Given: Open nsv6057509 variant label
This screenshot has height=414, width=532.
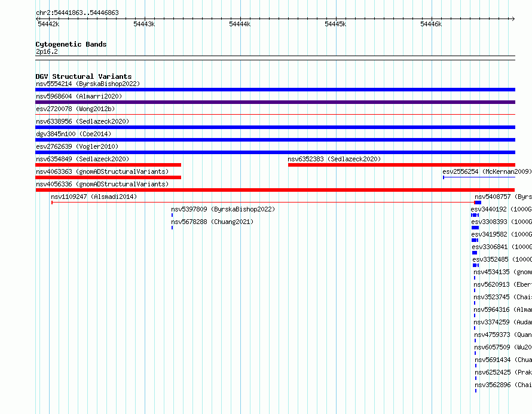Looking at the screenshot, I should [503, 347].
